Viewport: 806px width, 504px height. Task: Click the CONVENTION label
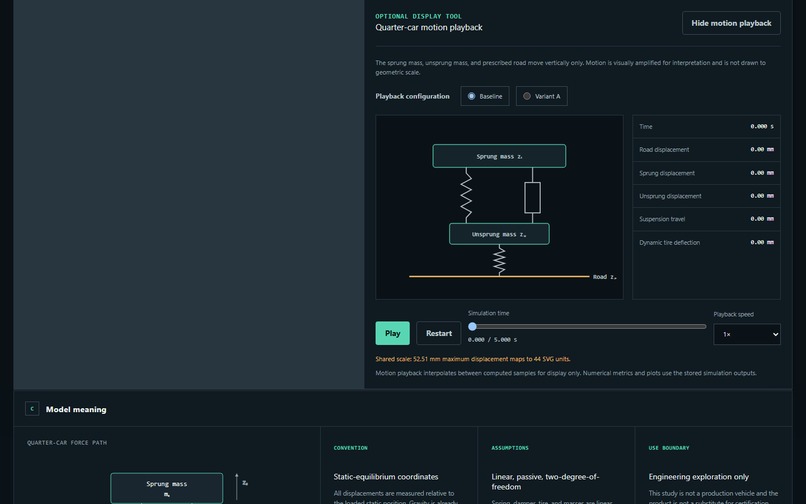point(351,448)
